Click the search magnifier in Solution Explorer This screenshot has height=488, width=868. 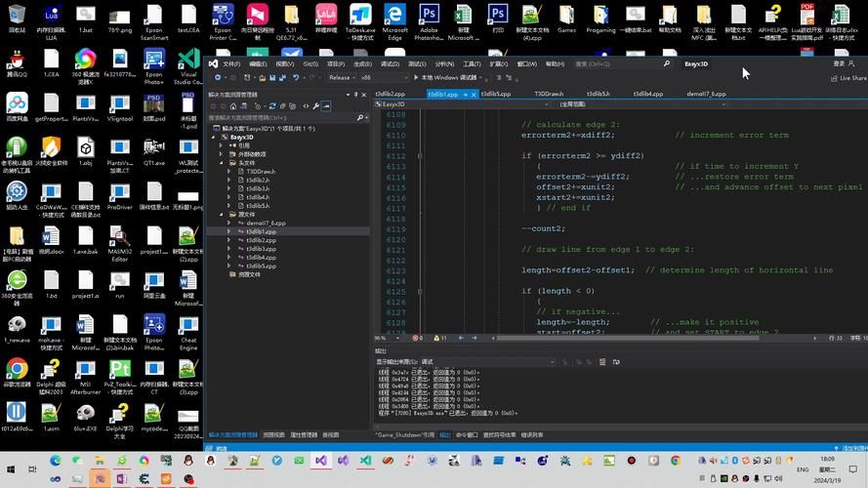point(360,117)
